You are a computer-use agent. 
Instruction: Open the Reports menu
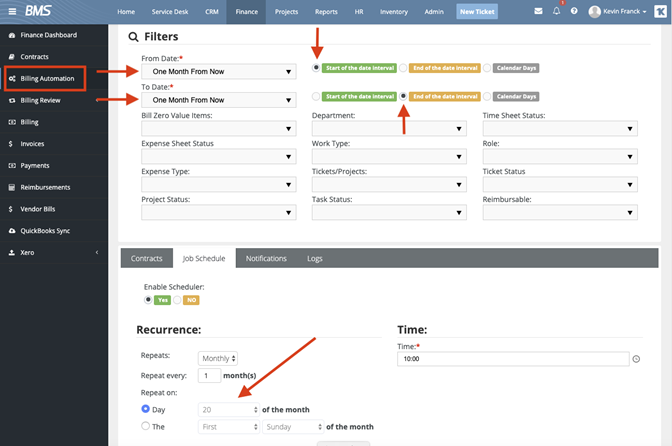click(326, 12)
